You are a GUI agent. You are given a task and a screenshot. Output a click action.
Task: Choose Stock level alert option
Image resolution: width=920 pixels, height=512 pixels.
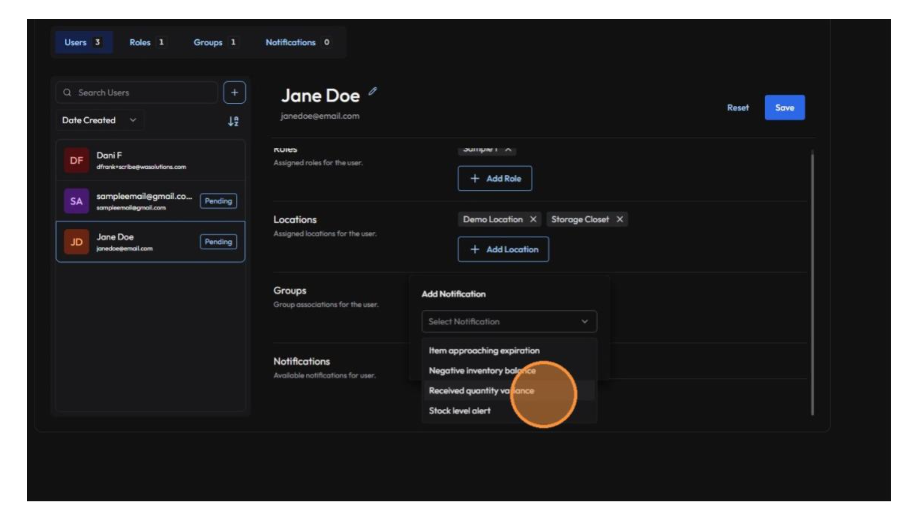point(509,411)
